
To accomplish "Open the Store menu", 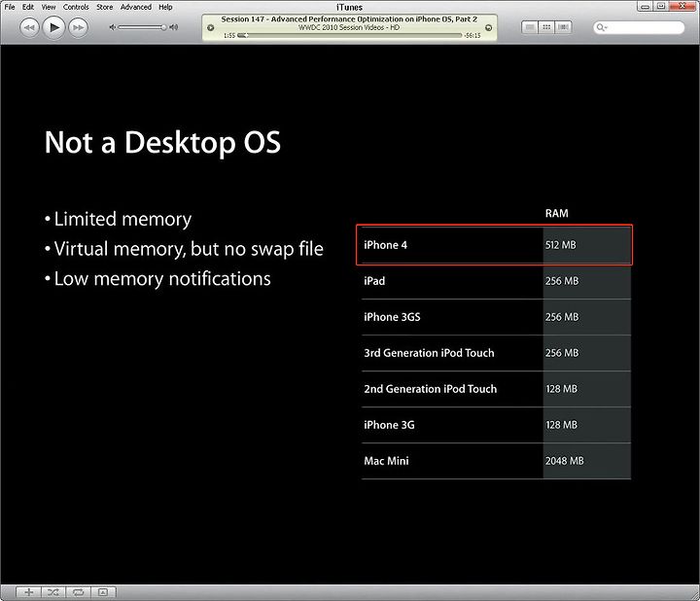I will pos(104,7).
